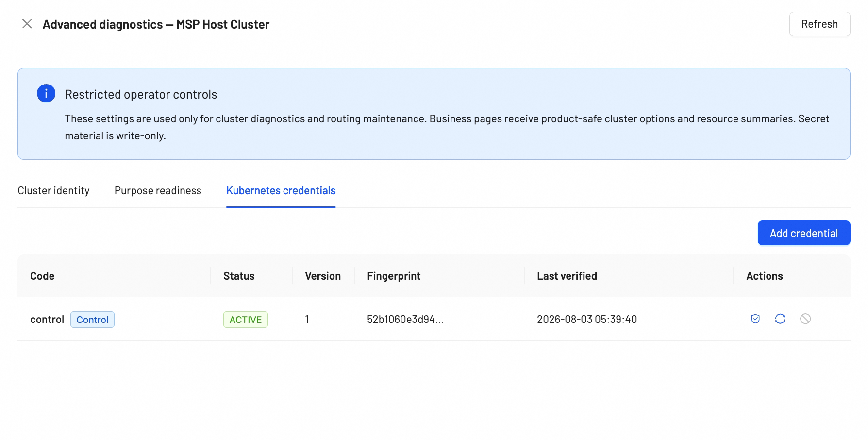Viewport: 868px width, 440px height.
Task: Click the info icon in the banner
Action: [46, 93]
